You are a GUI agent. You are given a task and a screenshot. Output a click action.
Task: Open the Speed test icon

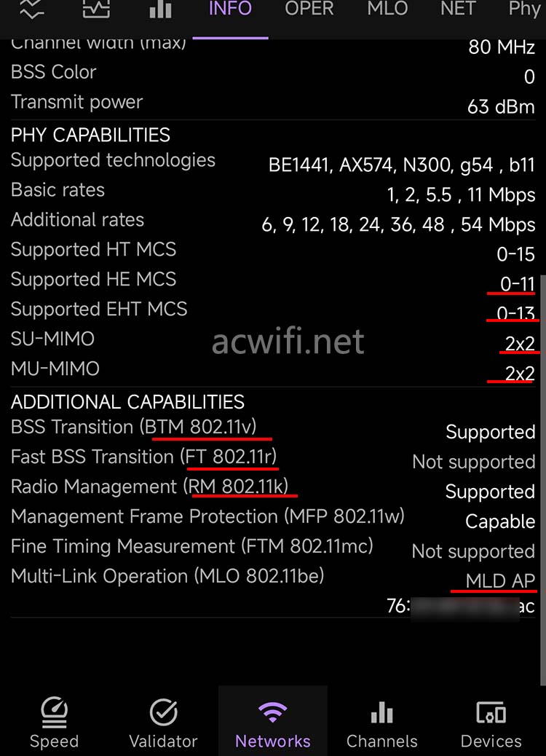[x=54, y=712]
